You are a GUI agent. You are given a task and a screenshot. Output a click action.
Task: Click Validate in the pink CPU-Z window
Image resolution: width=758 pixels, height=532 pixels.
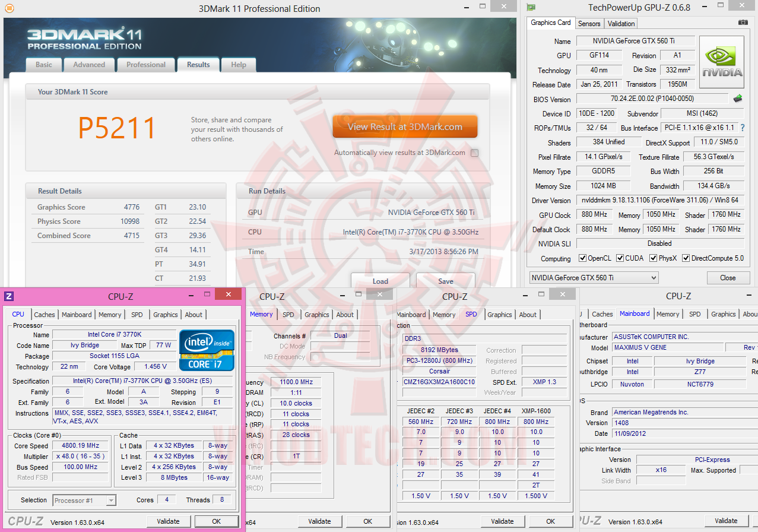[168, 521]
